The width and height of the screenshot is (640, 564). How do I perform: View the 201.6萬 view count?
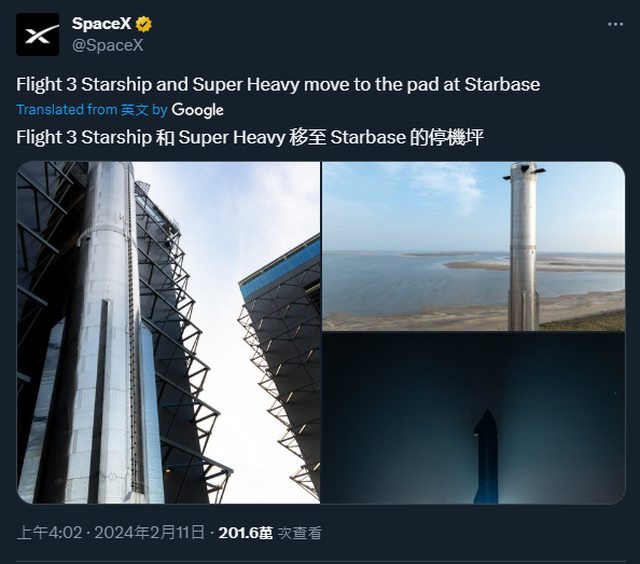click(245, 533)
